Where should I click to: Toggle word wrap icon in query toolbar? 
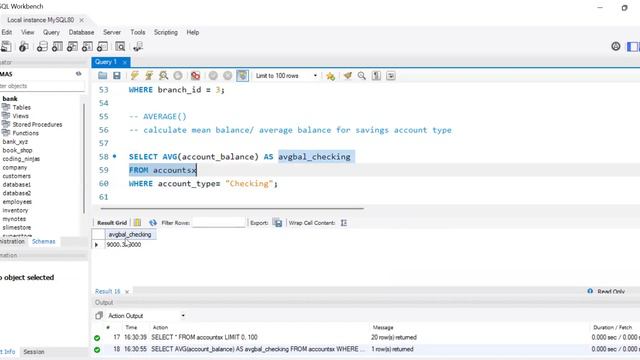(391, 76)
